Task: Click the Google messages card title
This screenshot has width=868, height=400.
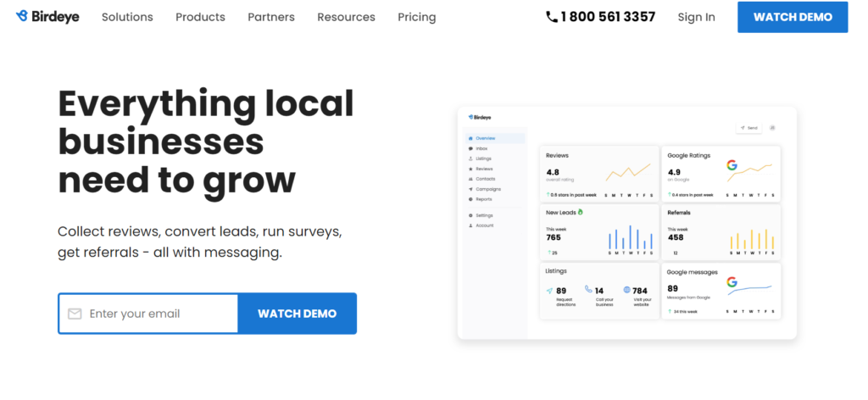Action: [692, 272]
